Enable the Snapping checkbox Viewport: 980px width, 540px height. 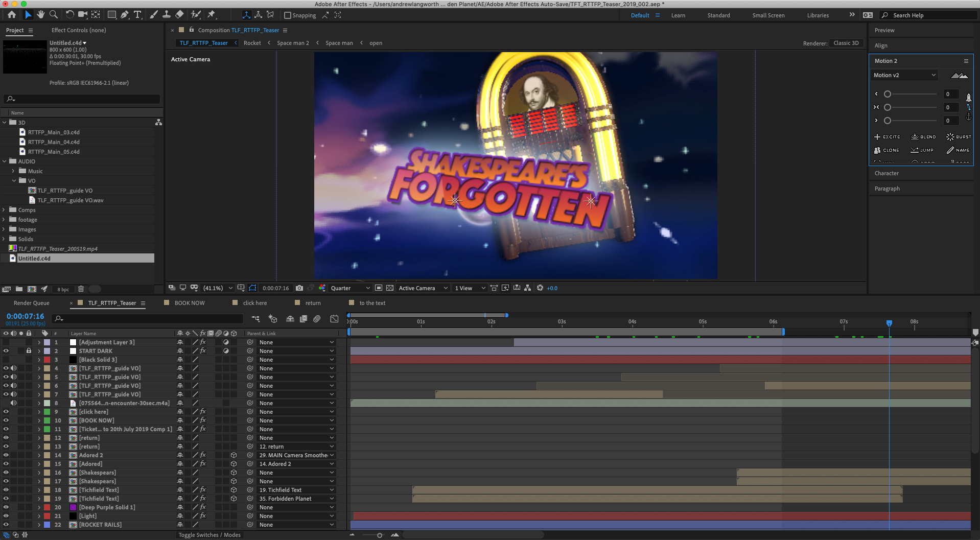tap(288, 15)
